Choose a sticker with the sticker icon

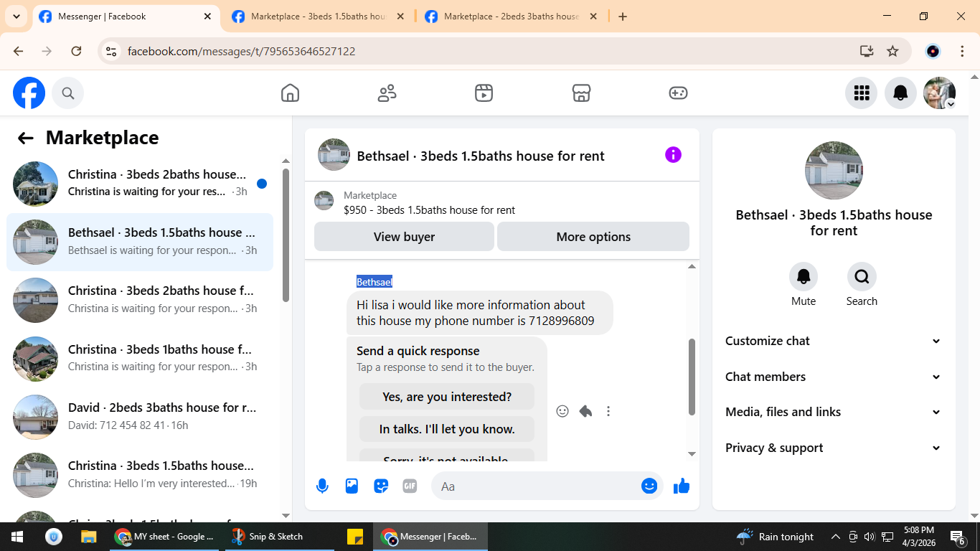pos(381,486)
